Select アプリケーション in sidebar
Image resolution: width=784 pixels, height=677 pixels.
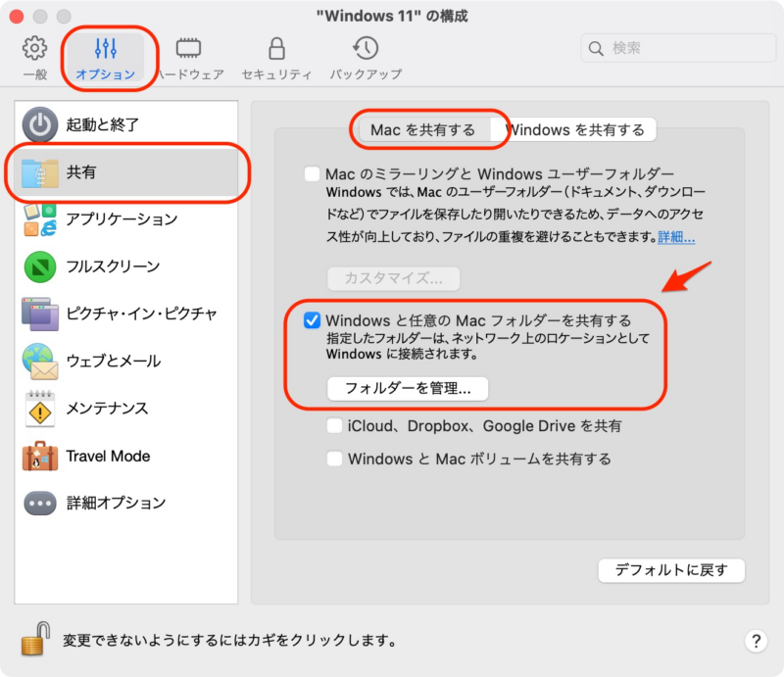(x=126, y=219)
